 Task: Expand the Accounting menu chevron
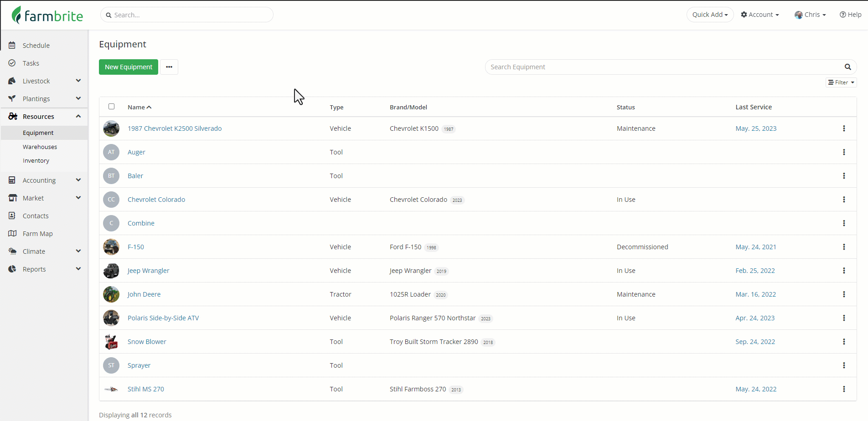click(78, 180)
